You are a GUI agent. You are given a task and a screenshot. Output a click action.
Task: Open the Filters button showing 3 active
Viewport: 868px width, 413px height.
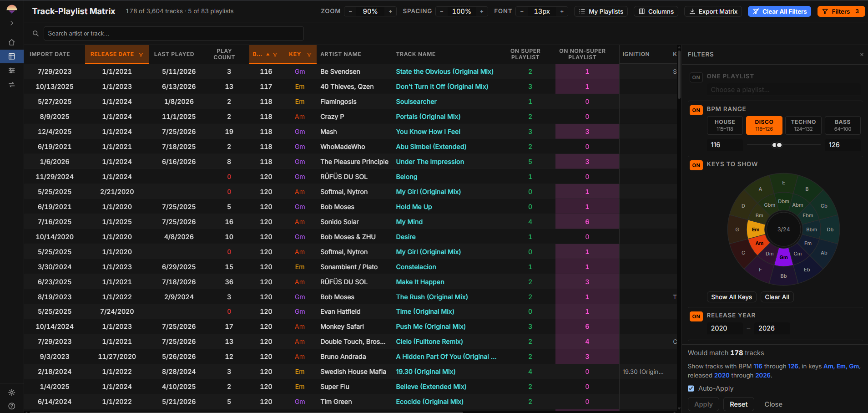(841, 11)
